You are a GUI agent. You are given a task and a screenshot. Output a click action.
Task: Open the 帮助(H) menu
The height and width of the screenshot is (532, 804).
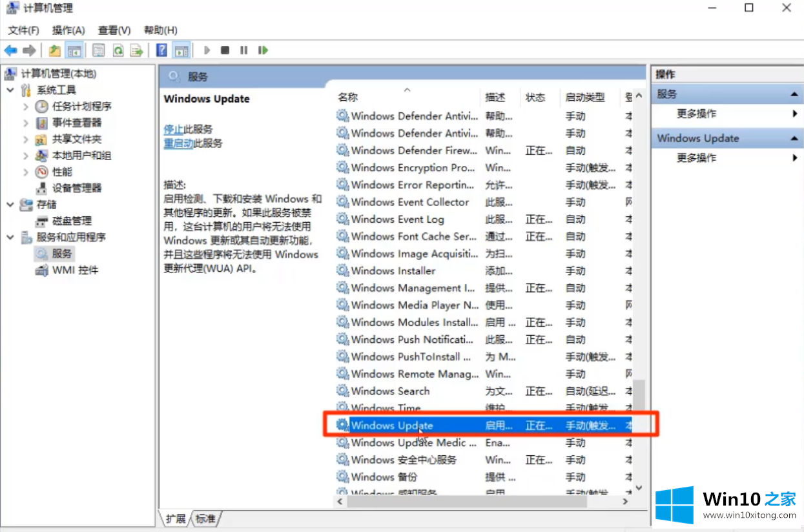tap(161, 30)
